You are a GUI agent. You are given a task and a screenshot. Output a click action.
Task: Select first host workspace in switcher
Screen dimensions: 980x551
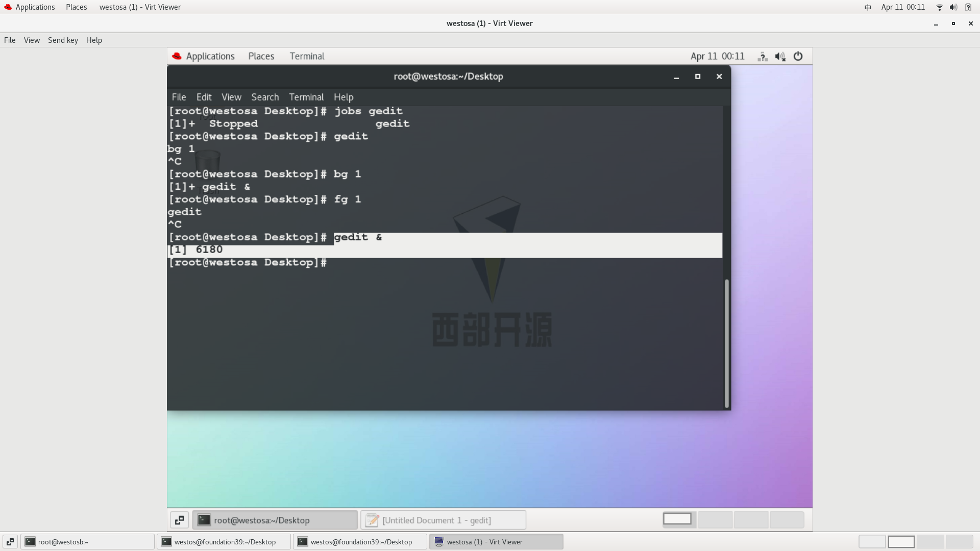(x=872, y=542)
